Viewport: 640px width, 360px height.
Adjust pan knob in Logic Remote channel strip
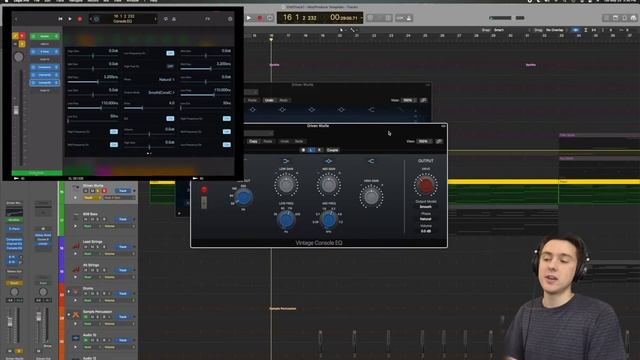pos(19,57)
